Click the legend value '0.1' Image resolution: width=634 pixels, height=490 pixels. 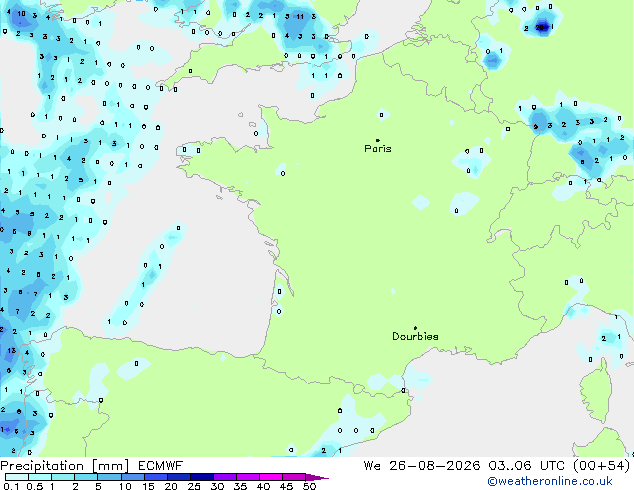[11, 486]
